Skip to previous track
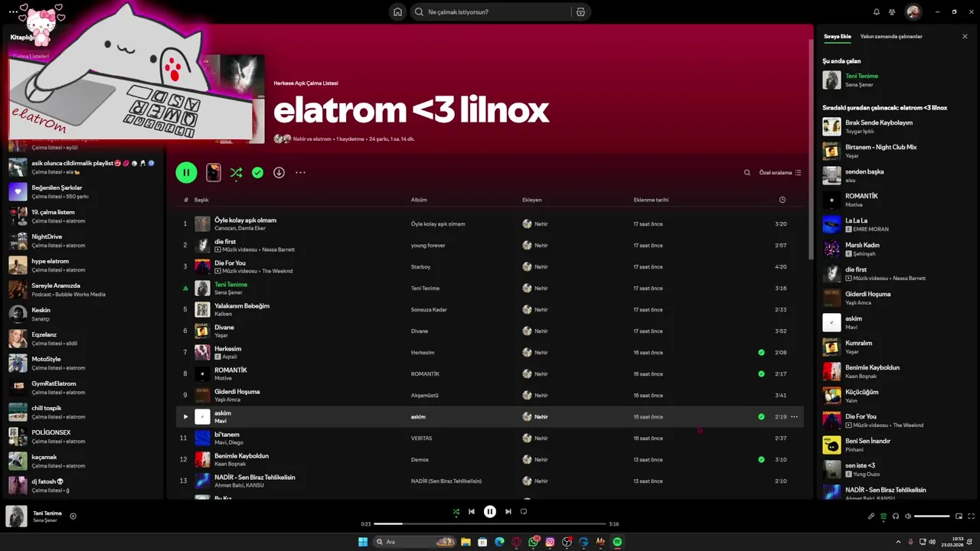The width and height of the screenshot is (980, 551). (x=472, y=511)
